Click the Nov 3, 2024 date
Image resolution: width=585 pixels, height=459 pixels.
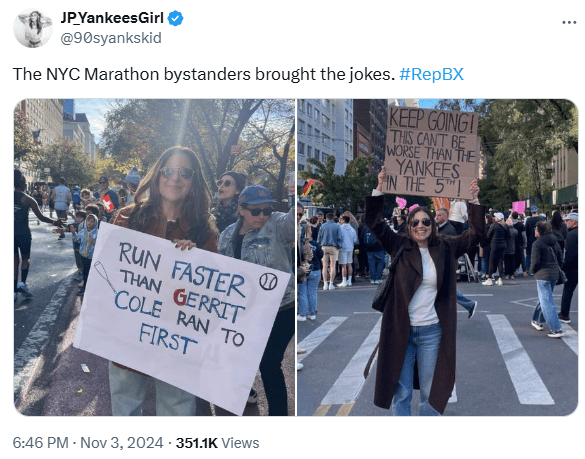[122, 443]
